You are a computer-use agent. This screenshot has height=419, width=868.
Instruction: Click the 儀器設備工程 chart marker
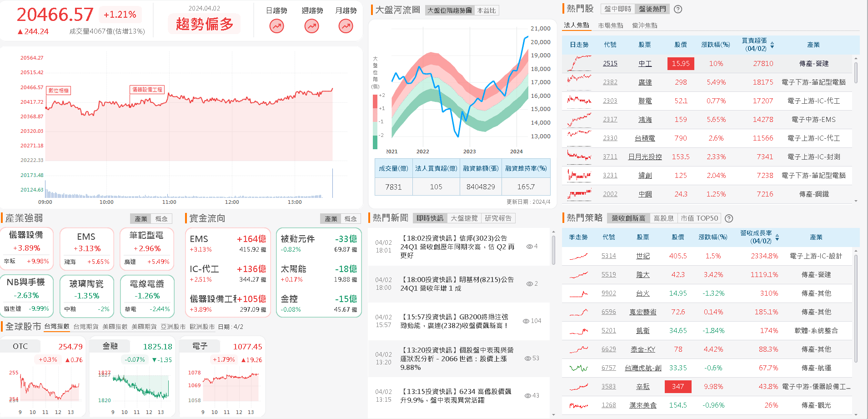pyautogui.click(x=147, y=90)
